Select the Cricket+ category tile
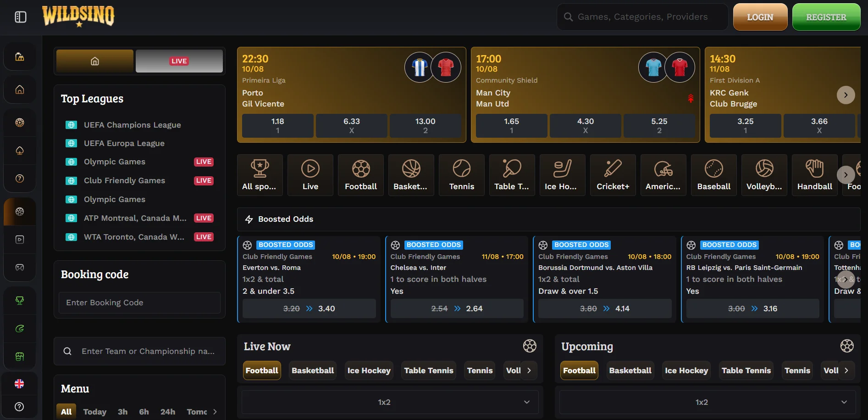This screenshot has height=420, width=868. [x=613, y=175]
